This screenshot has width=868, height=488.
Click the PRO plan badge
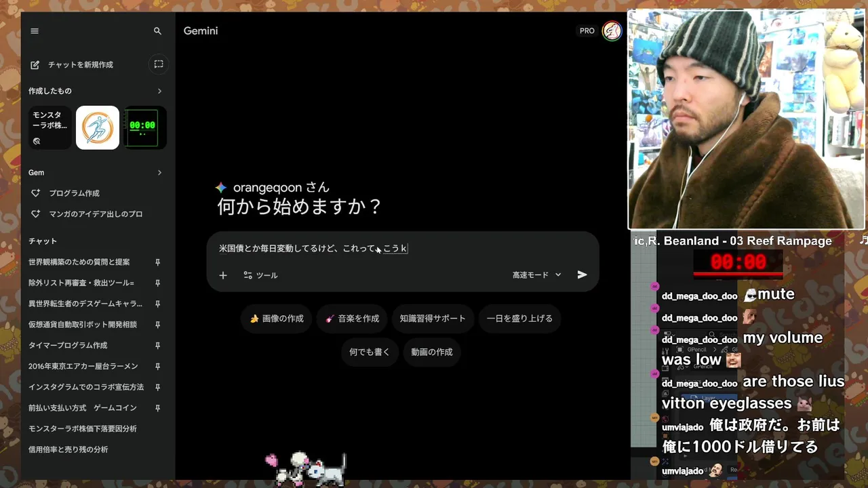tap(587, 31)
